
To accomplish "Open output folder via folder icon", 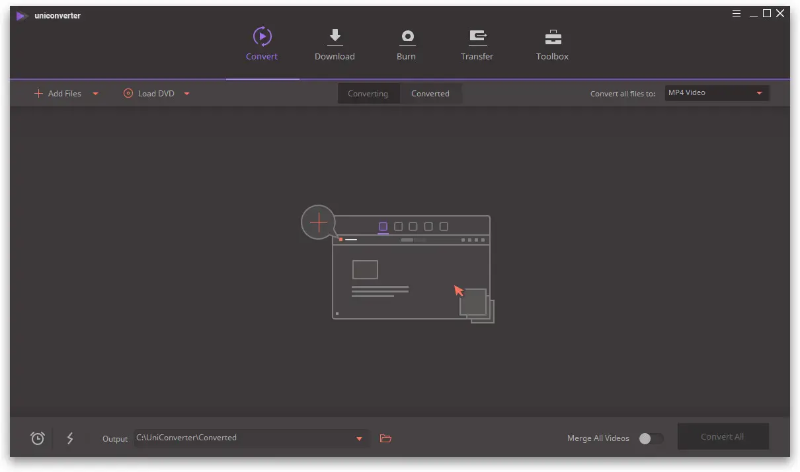I will tap(386, 438).
